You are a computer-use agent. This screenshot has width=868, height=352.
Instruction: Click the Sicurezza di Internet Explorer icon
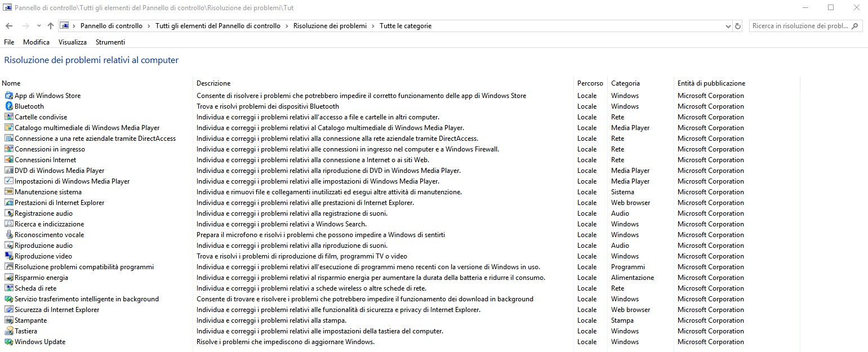(x=8, y=310)
